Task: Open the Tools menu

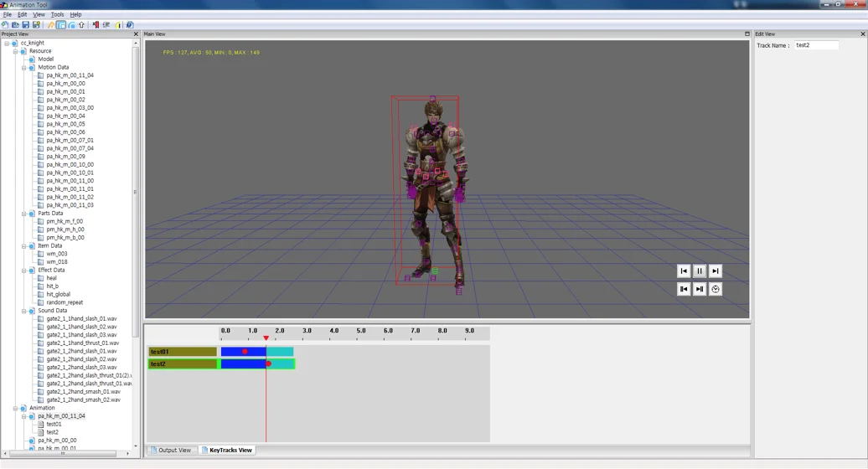Action: 57,14
